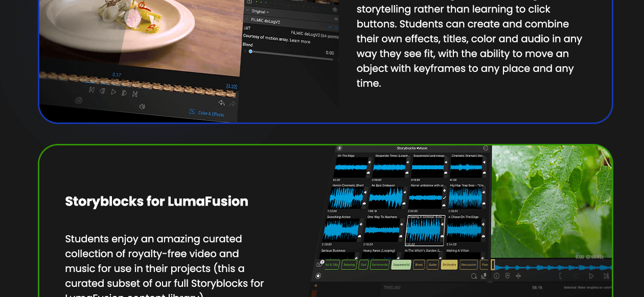644x297 pixels.
Task: Open the three-dots menu in Storyblocks panel
Action: [486, 148]
